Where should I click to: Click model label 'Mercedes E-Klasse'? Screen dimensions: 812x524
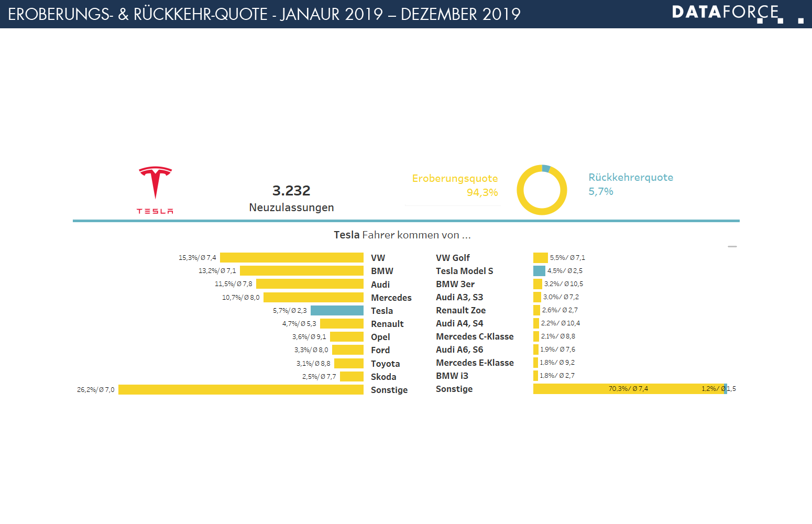pyautogui.click(x=475, y=363)
